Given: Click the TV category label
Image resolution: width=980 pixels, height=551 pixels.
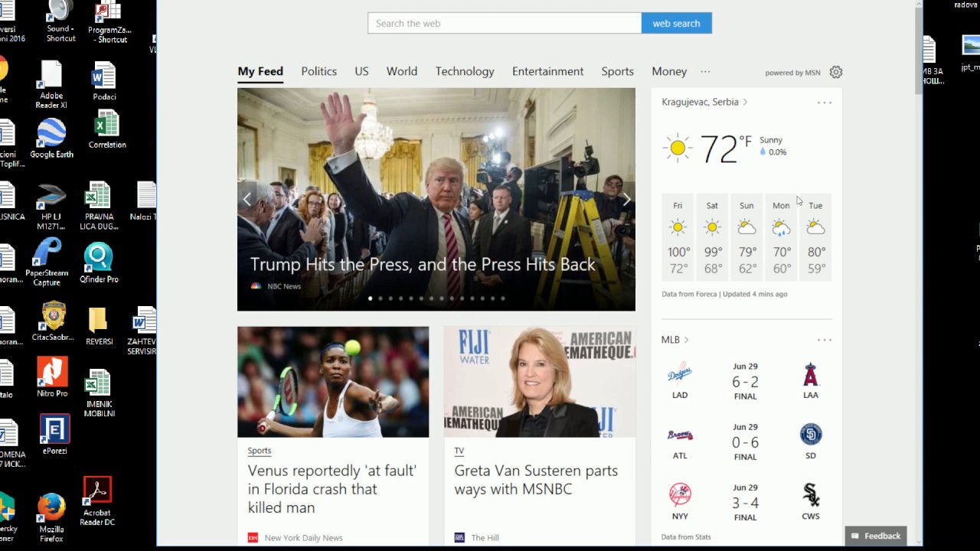Looking at the screenshot, I should tap(459, 451).
